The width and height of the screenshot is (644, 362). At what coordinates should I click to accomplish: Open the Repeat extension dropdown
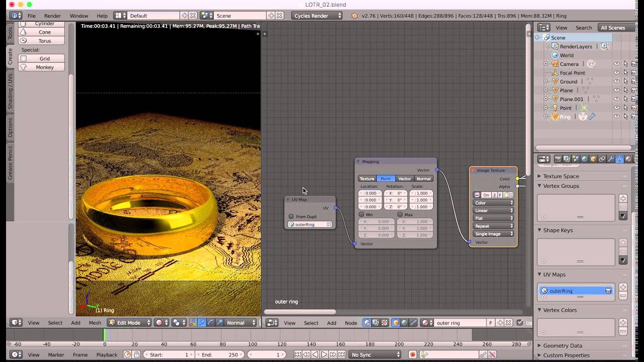494,226
